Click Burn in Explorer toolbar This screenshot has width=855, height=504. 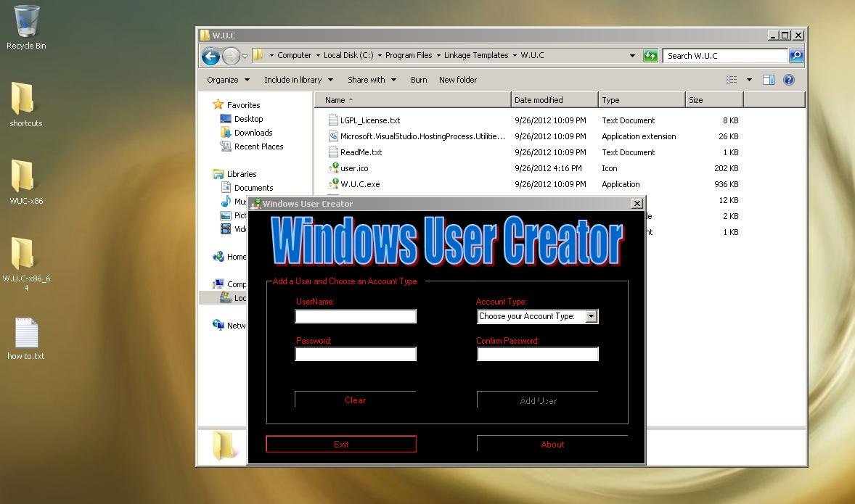pyautogui.click(x=419, y=80)
